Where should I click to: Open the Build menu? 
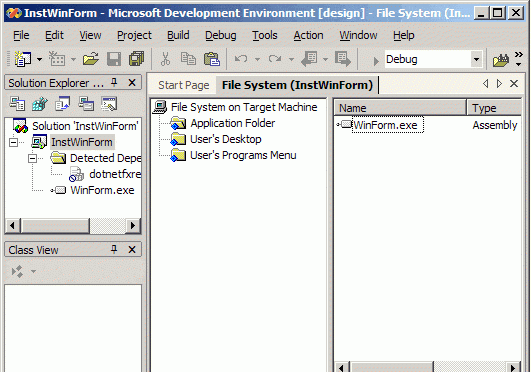tap(178, 35)
